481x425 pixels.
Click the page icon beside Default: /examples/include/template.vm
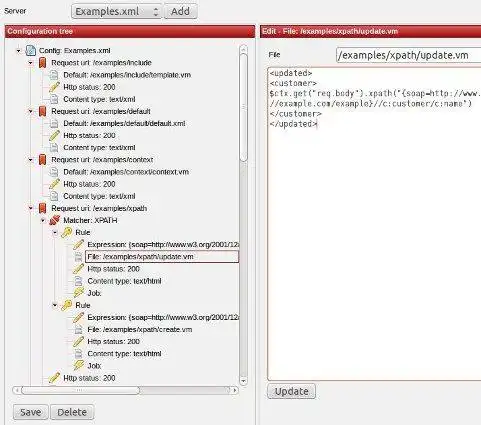coord(54,75)
